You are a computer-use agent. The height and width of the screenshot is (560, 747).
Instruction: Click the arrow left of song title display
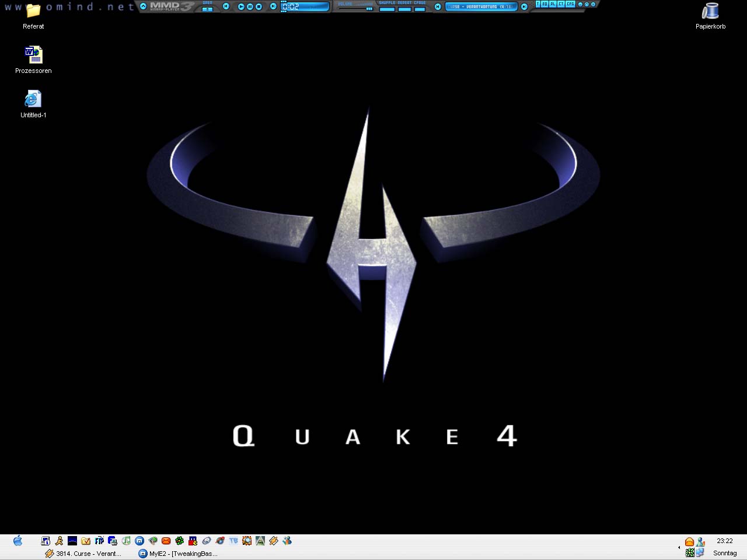coord(438,6)
